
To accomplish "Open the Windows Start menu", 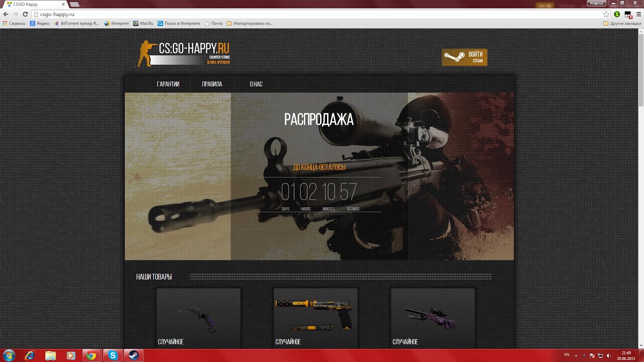I will coord(9,355).
